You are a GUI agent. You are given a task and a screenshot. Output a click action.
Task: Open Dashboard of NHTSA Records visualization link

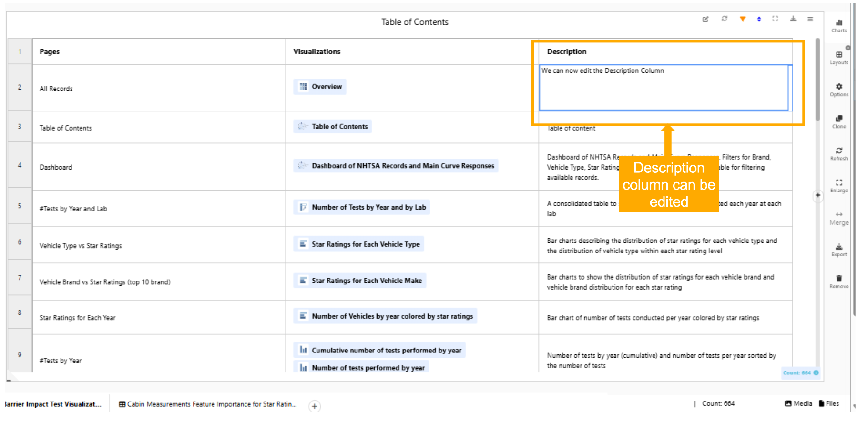pyautogui.click(x=396, y=166)
